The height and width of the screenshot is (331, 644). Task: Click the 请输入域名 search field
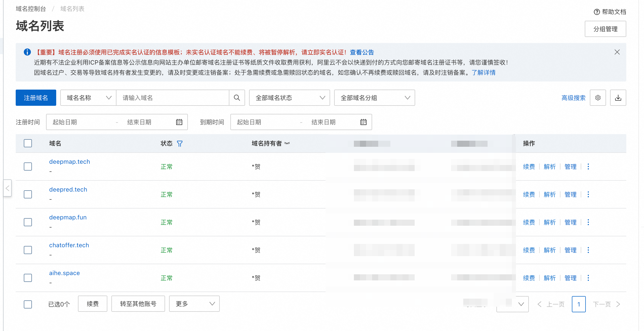click(173, 98)
